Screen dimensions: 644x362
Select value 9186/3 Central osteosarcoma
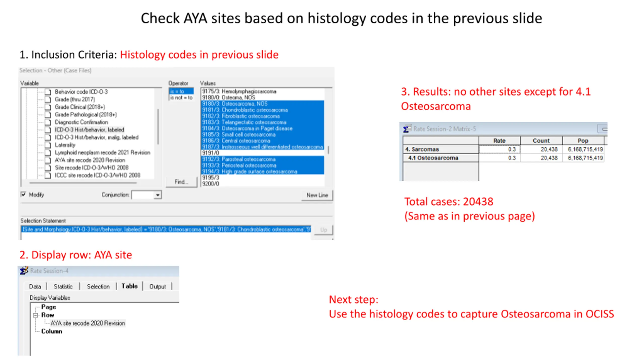click(262, 141)
